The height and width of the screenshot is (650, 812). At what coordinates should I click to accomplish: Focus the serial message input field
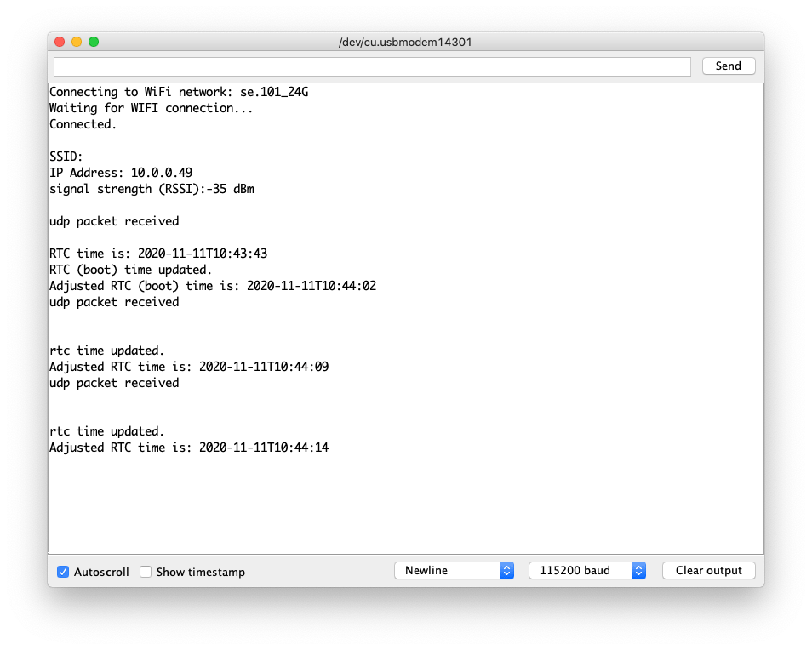[372, 66]
